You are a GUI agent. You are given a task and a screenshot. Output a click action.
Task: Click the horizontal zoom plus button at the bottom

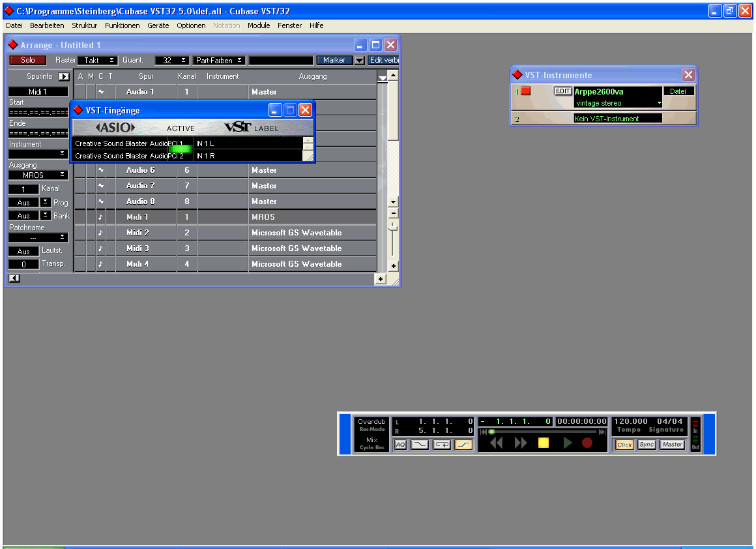(381, 279)
